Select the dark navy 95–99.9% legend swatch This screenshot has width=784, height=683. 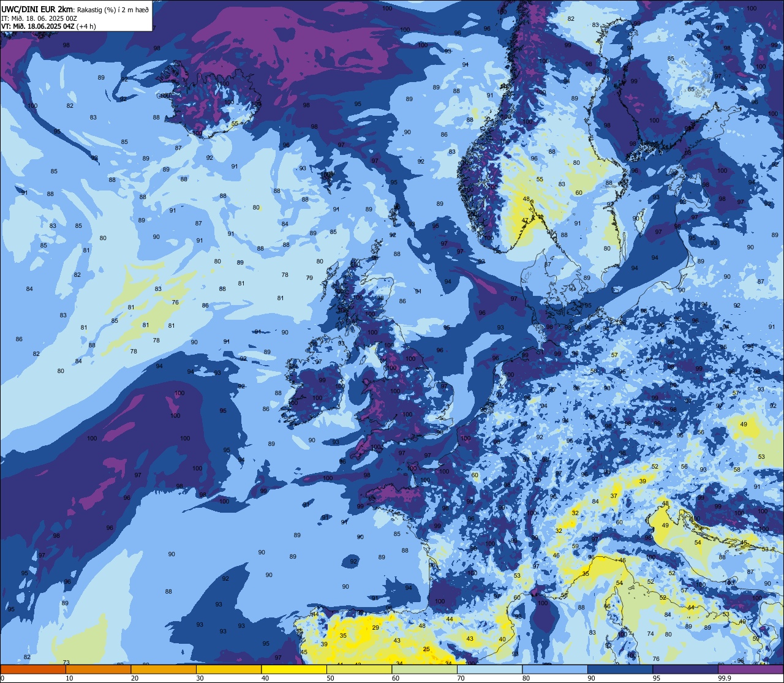tap(685, 669)
